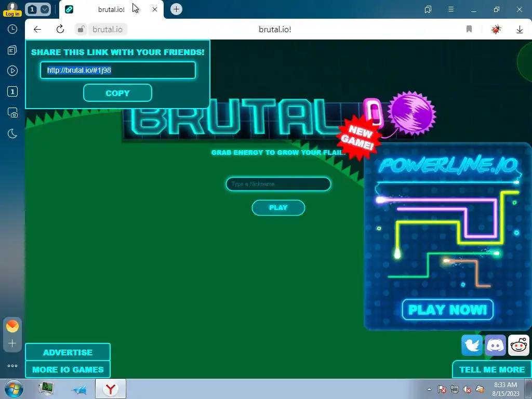Open the taskbar clock showing 8:33 AM
Screen dimensions: 532x399
coord(505,389)
